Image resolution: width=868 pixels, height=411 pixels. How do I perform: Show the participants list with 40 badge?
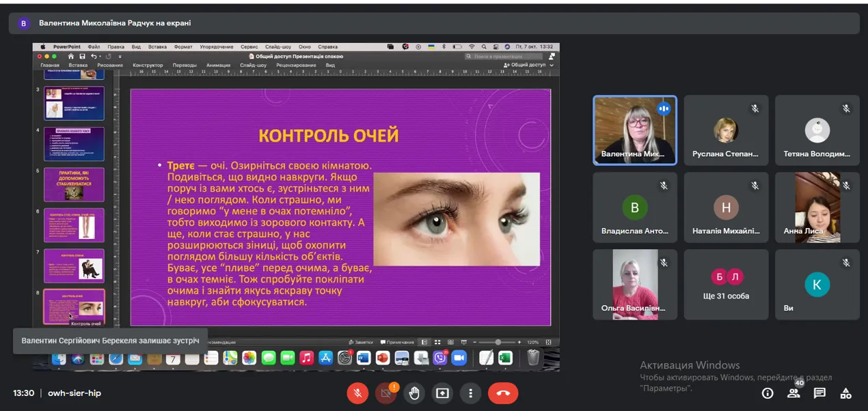click(794, 393)
